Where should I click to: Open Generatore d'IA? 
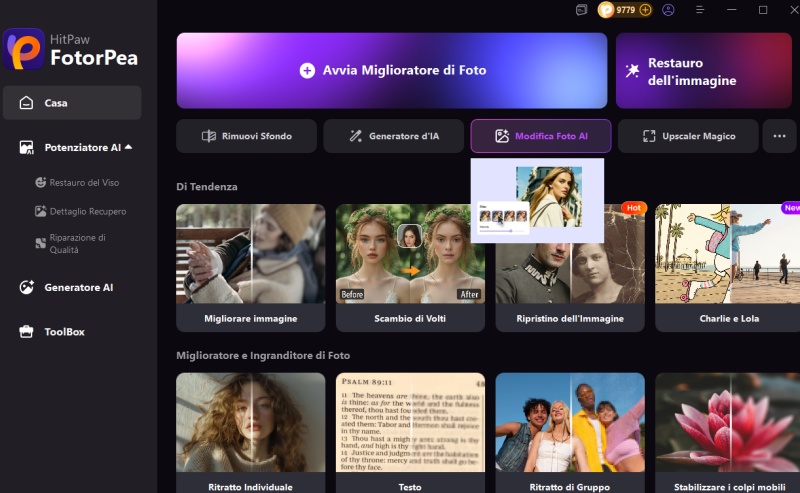pos(393,136)
